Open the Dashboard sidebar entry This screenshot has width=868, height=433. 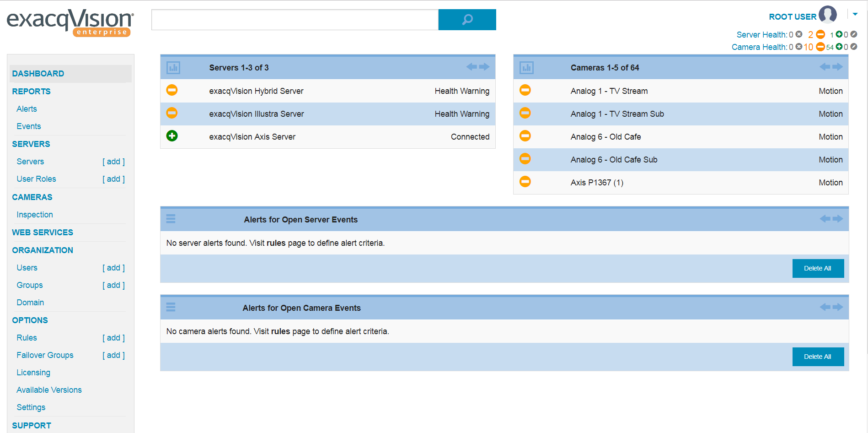38,73
